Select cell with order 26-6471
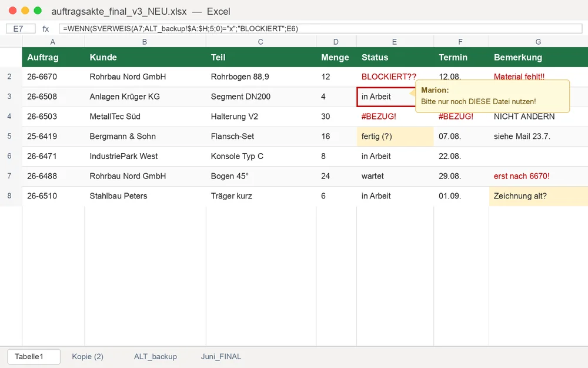588x368 pixels. [x=54, y=156]
